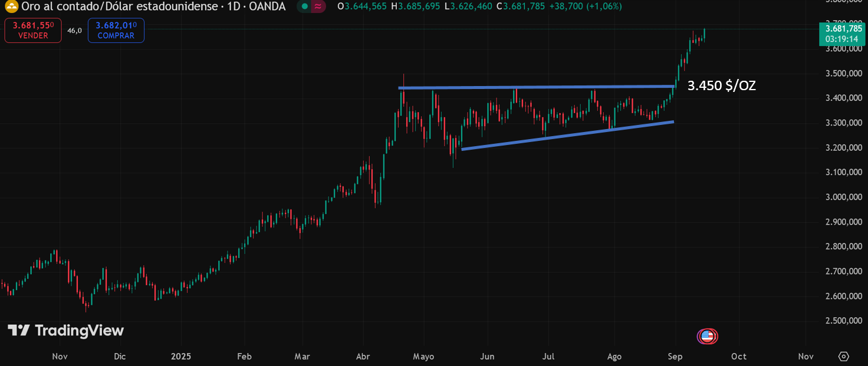Click the green market status dot
The height and width of the screenshot is (366, 868).
click(x=304, y=6)
